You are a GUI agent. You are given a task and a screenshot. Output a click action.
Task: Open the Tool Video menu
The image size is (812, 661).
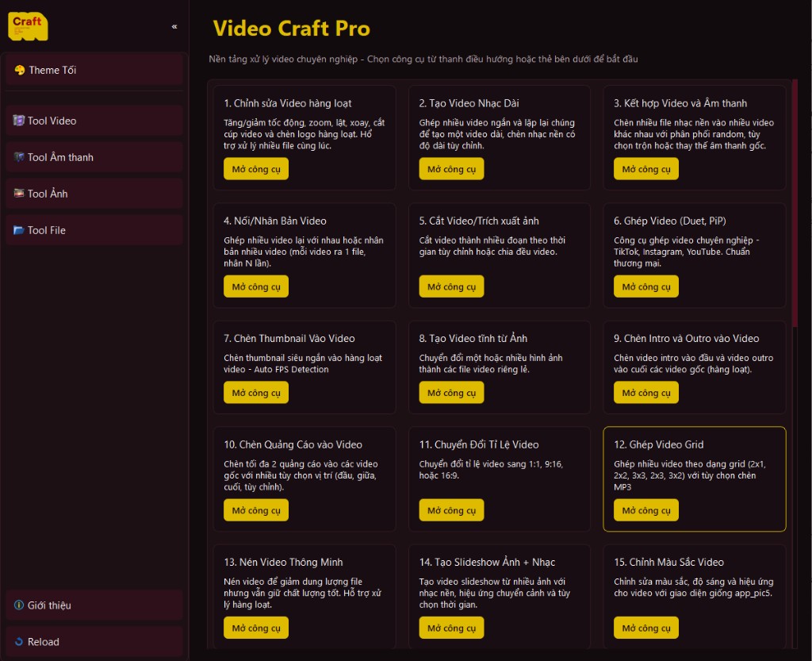95,121
